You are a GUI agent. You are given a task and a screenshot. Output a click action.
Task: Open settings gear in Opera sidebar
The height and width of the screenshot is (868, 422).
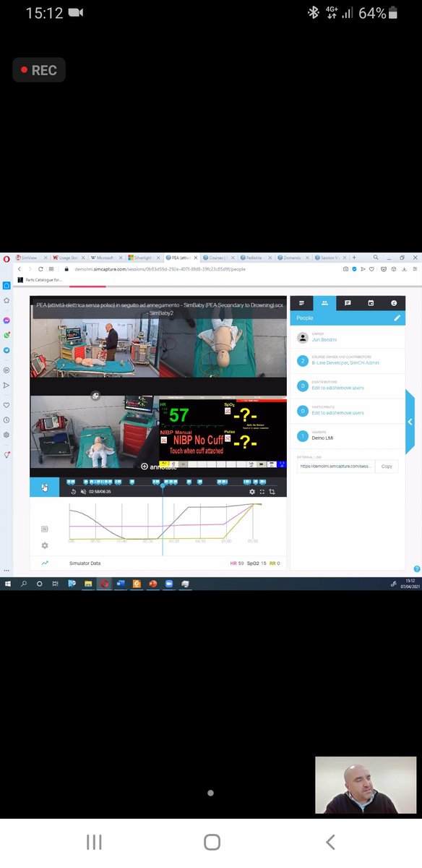7,435
